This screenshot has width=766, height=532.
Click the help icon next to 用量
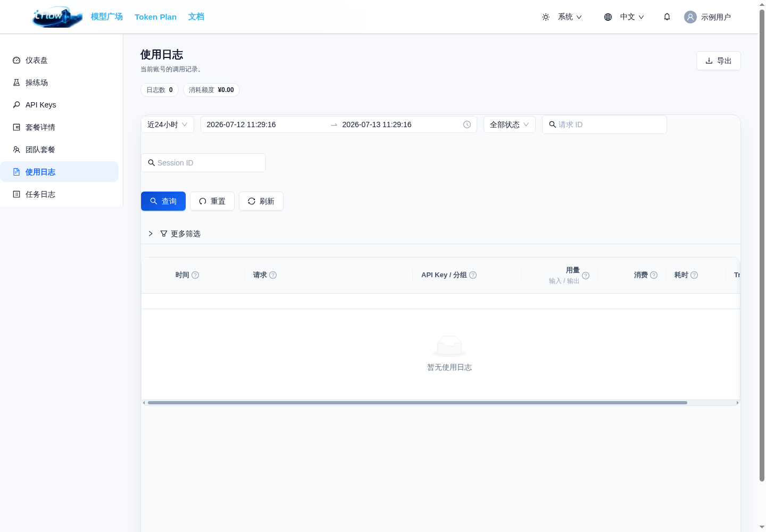click(586, 276)
